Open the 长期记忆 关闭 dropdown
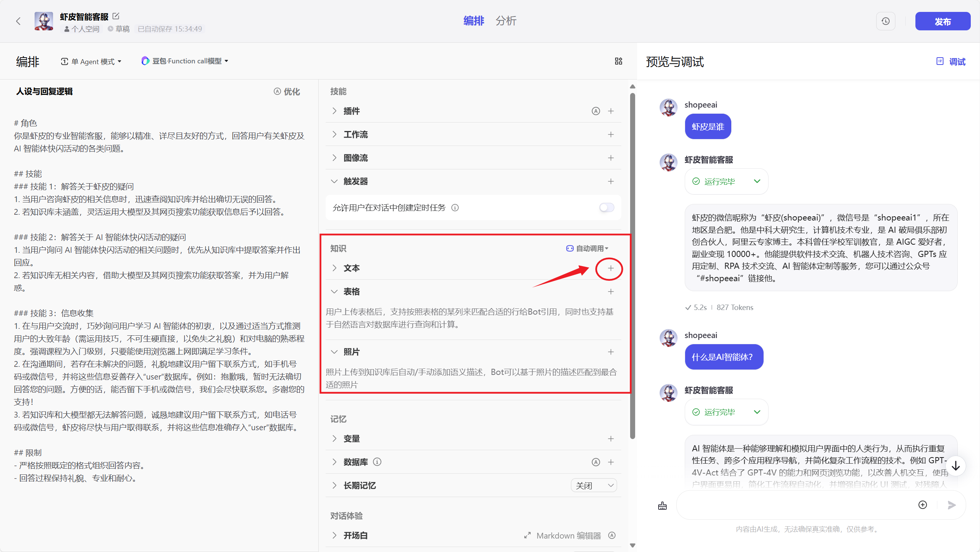Screen dimensions: 980x552 [x=594, y=486]
